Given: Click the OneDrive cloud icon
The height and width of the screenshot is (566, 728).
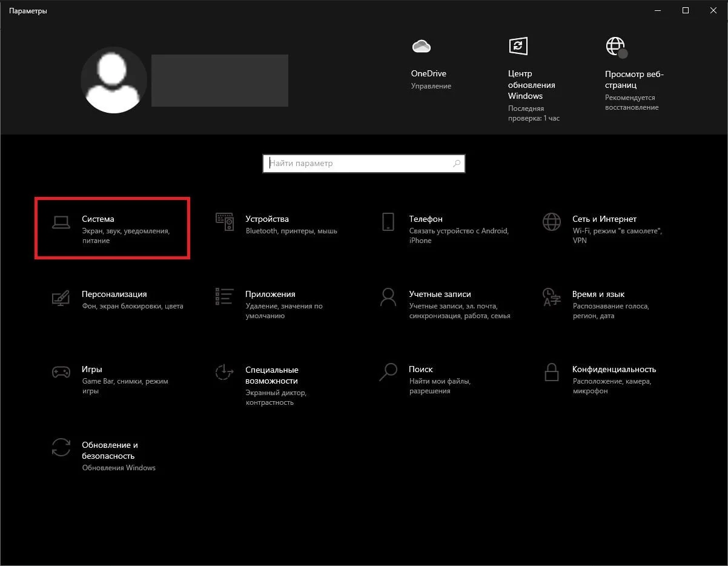Looking at the screenshot, I should 420,46.
